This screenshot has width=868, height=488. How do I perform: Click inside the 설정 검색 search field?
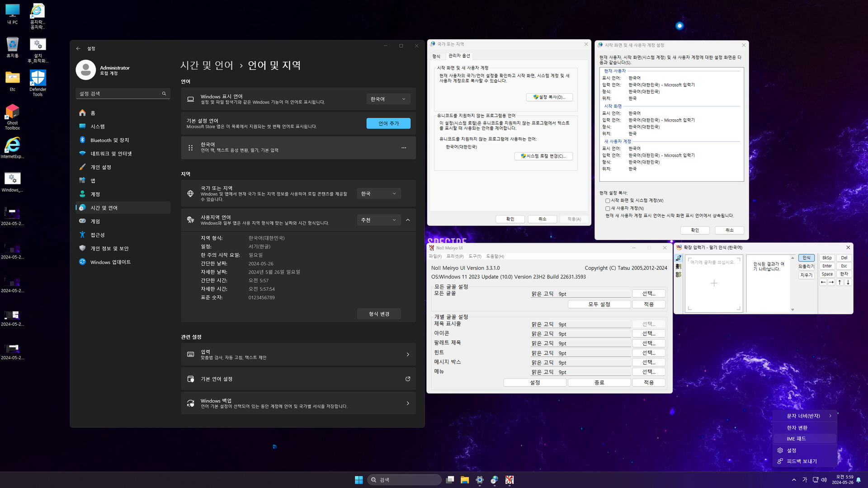pyautogui.click(x=118, y=94)
